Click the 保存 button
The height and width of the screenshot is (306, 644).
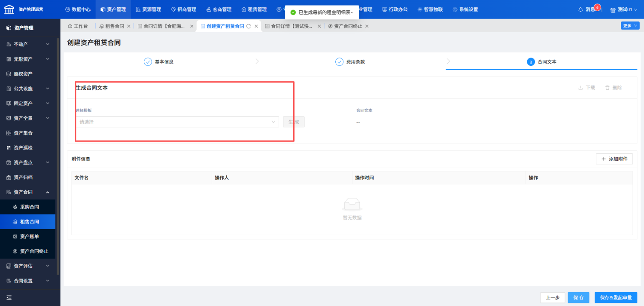coord(579,297)
